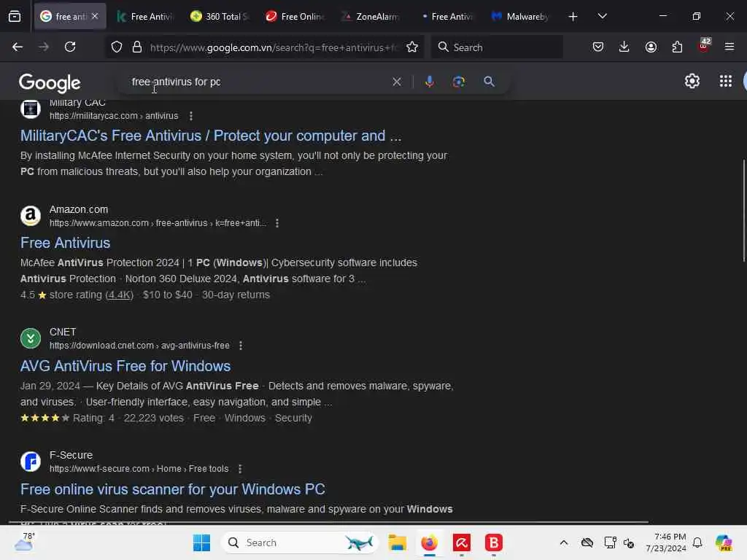Click the Firefox address bar URL

tap(274, 47)
